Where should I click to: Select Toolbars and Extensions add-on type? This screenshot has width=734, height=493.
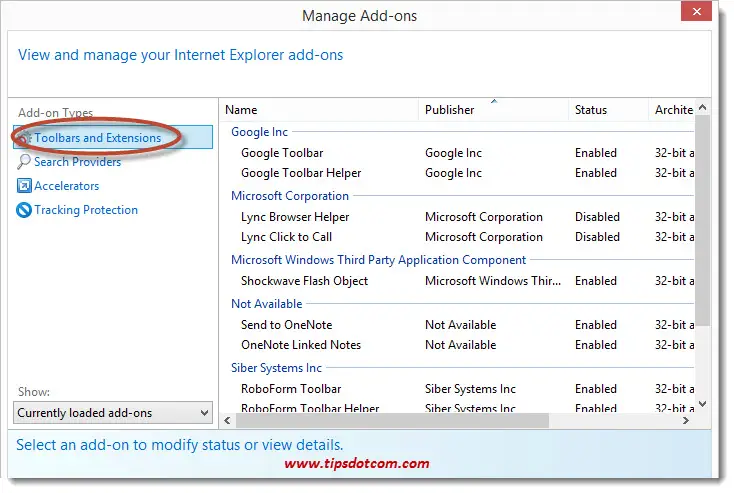tap(113, 138)
